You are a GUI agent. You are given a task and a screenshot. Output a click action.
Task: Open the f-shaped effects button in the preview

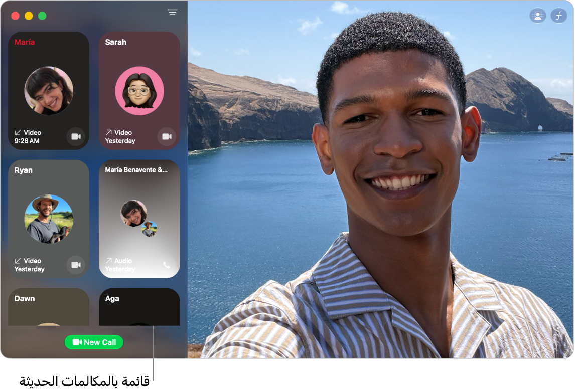point(559,16)
